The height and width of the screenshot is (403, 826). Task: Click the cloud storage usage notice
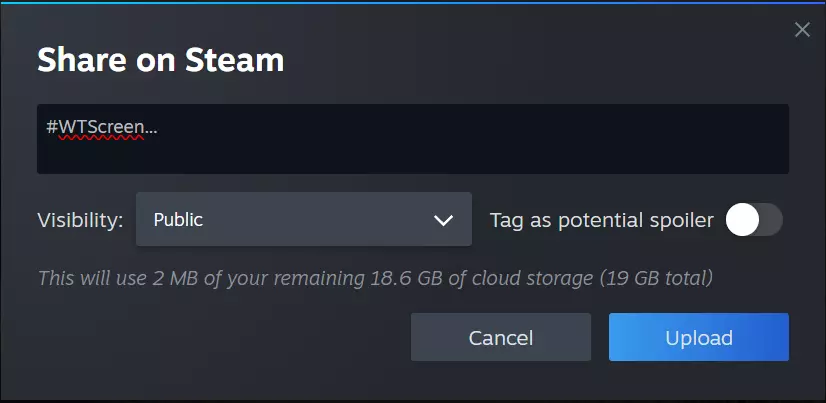[x=375, y=276]
